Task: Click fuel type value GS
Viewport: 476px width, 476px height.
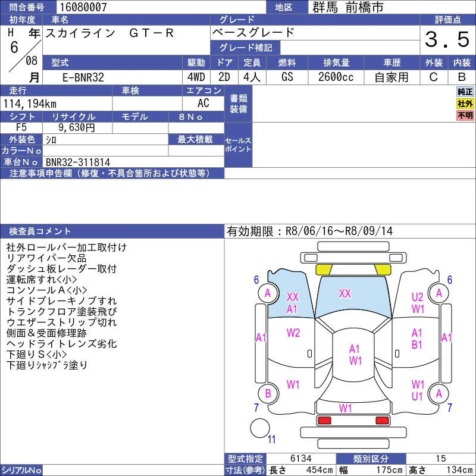Action: click(x=287, y=77)
